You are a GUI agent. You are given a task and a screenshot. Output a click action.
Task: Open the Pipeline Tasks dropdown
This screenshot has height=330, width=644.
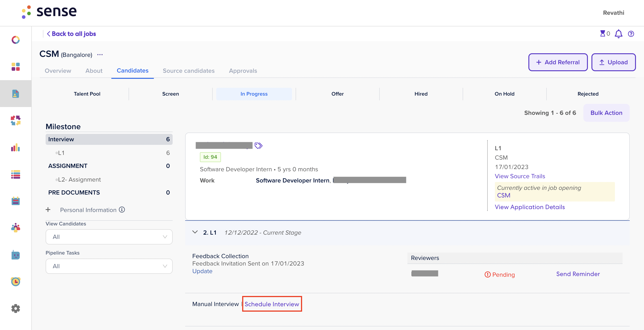tap(109, 266)
